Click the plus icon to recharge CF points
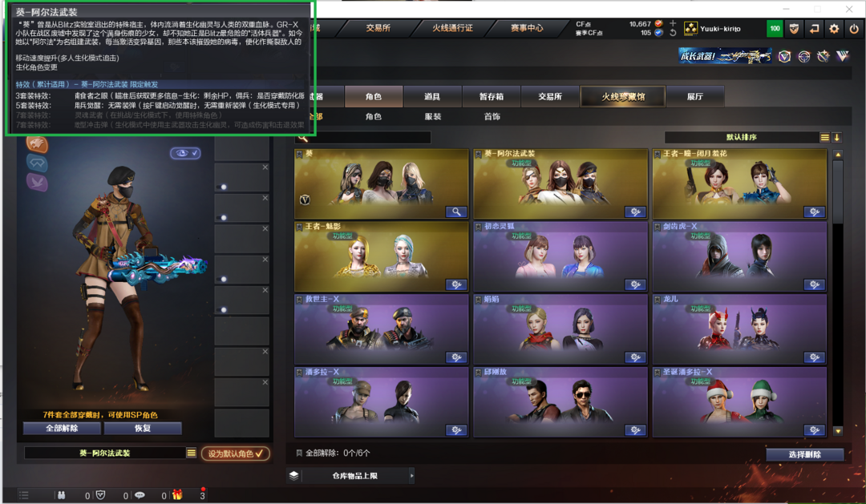The height and width of the screenshot is (504, 866). click(673, 24)
